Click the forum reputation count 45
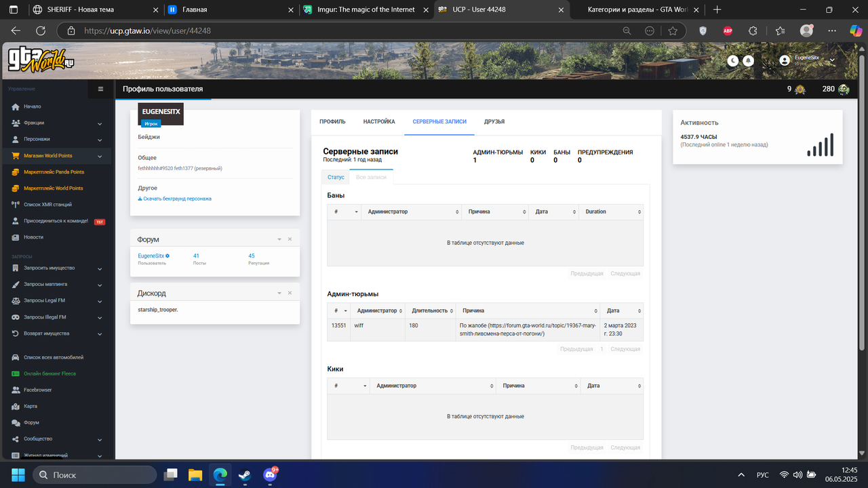 pyautogui.click(x=252, y=256)
